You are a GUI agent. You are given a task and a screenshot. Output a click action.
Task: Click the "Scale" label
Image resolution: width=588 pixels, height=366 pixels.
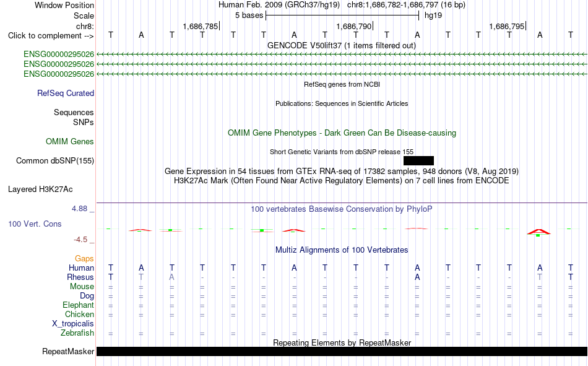point(84,15)
